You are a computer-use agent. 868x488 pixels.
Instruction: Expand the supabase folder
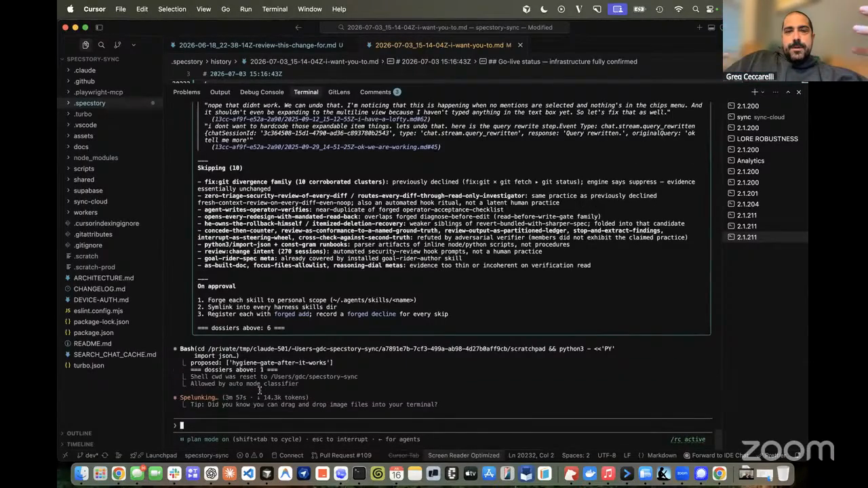tap(88, 190)
